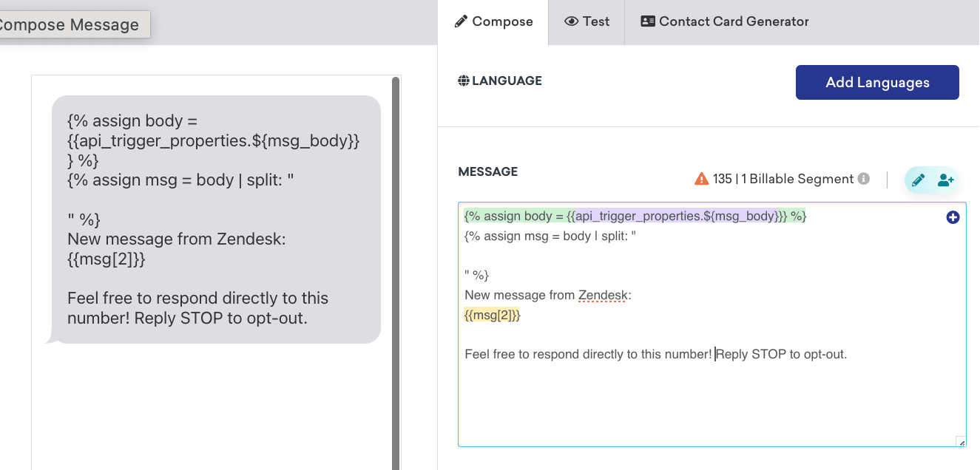Click the orange warning triangle icon
Viewport: 980px width, 470px height.
[701, 179]
